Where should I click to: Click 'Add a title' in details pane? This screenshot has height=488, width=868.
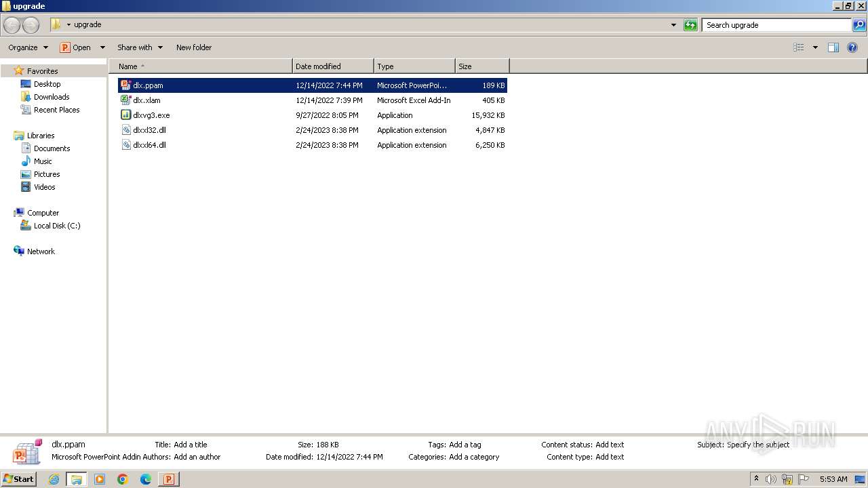tap(191, 445)
